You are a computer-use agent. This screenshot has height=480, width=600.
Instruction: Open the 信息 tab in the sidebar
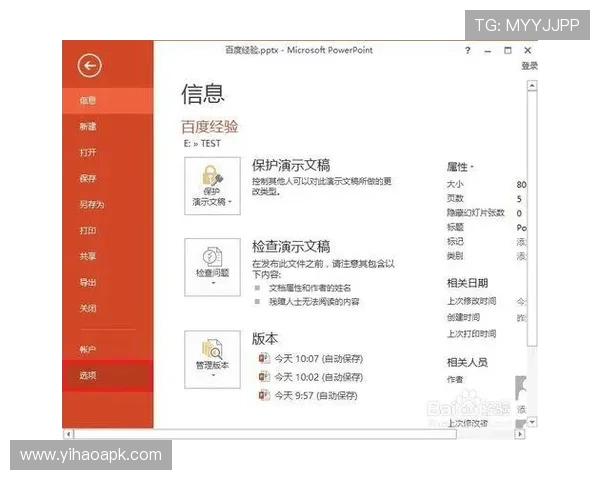[108, 100]
